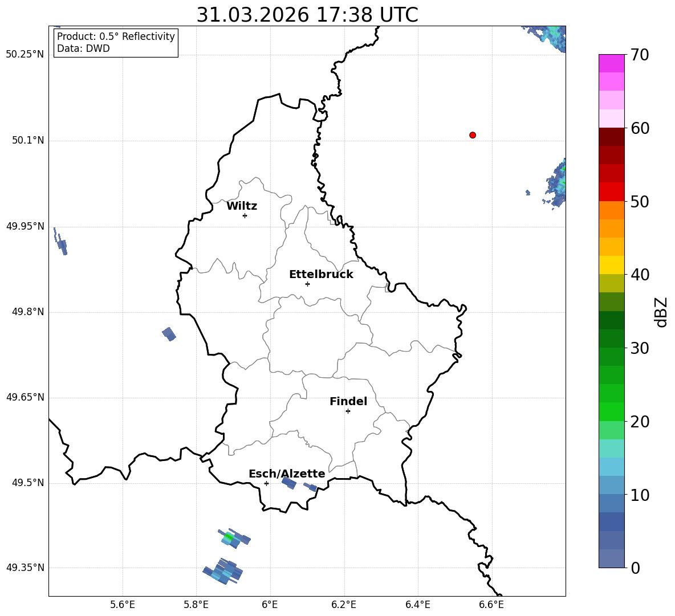Click the 6.2°E longitude label
This screenshot has height=616, width=675.
344,605
